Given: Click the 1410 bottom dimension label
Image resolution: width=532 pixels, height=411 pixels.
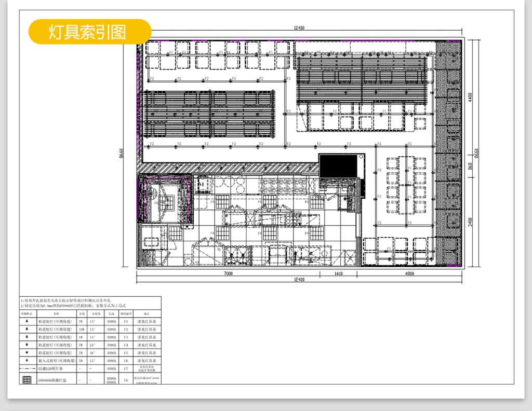Looking at the screenshot, I should click(338, 273).
